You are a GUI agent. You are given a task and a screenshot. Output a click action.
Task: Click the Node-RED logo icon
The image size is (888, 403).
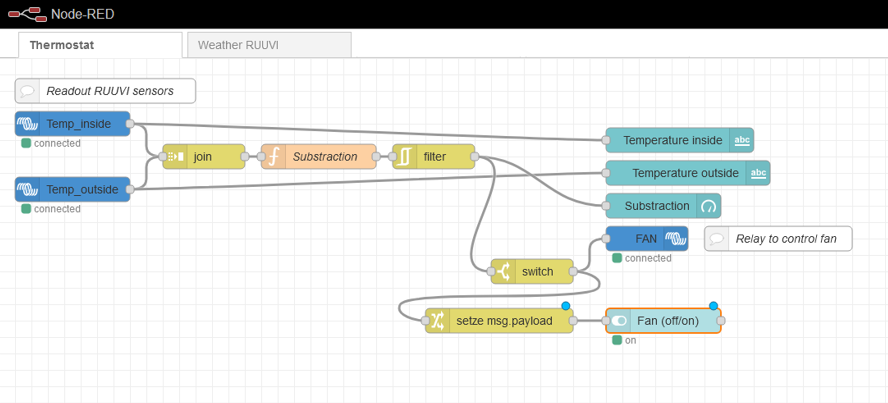pyautogui.click(x=27, y=14)
